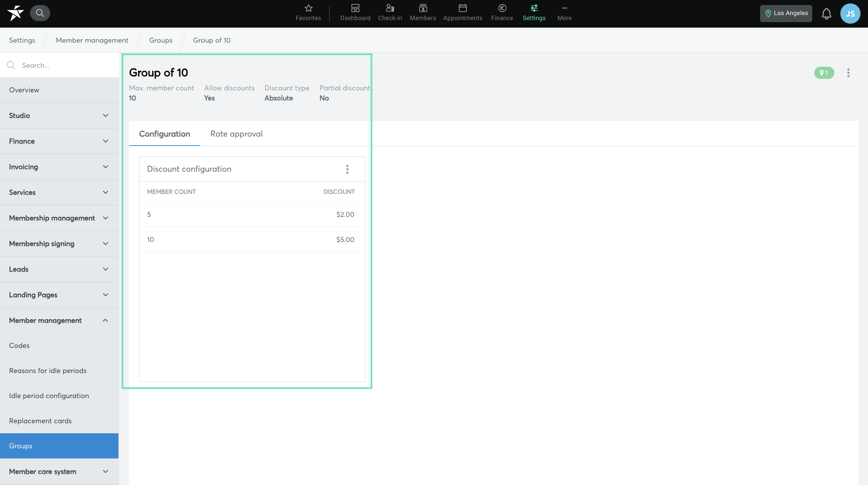Click the $5.00 discount value
Screen dimensions: 868x485
pos(345,239)
